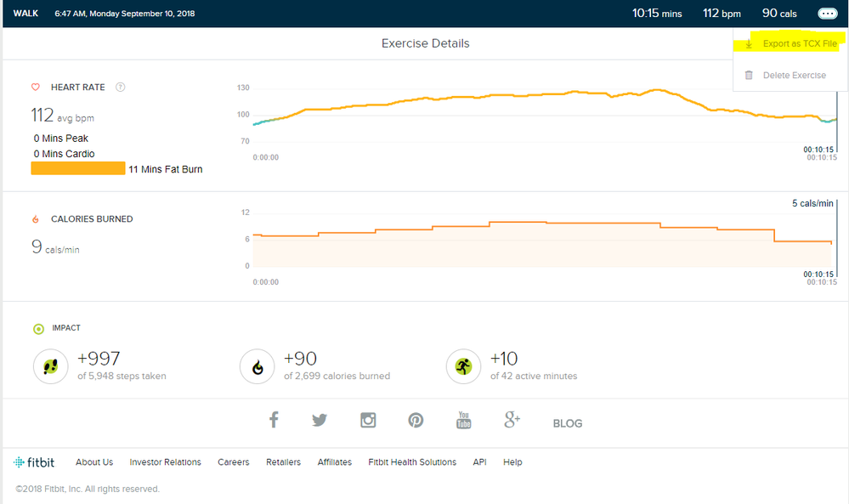Click the orange Fat Burn bar
The width and height of the screenshot is (849, 504).
click(x=78, y=168)
